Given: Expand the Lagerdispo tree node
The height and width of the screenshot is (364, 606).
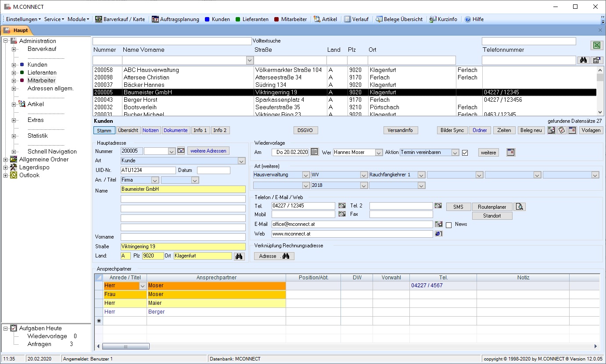Looking at the screenshot, I should (x=5, y=168).
